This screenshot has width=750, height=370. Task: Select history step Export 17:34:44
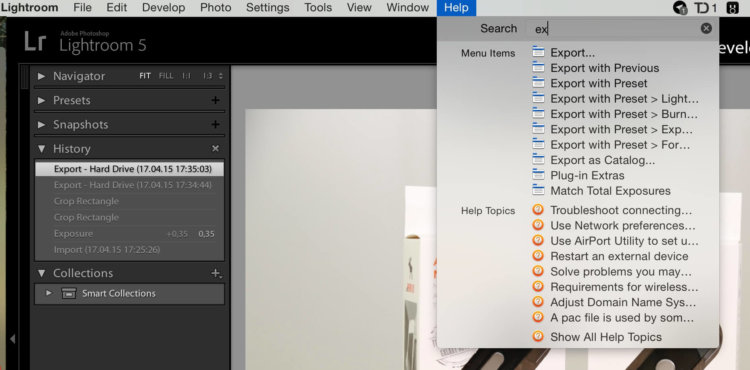tap(130, 185)
